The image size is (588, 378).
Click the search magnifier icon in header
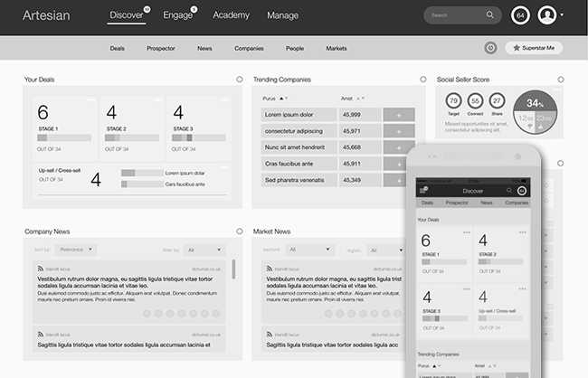[x=490, y=15]
